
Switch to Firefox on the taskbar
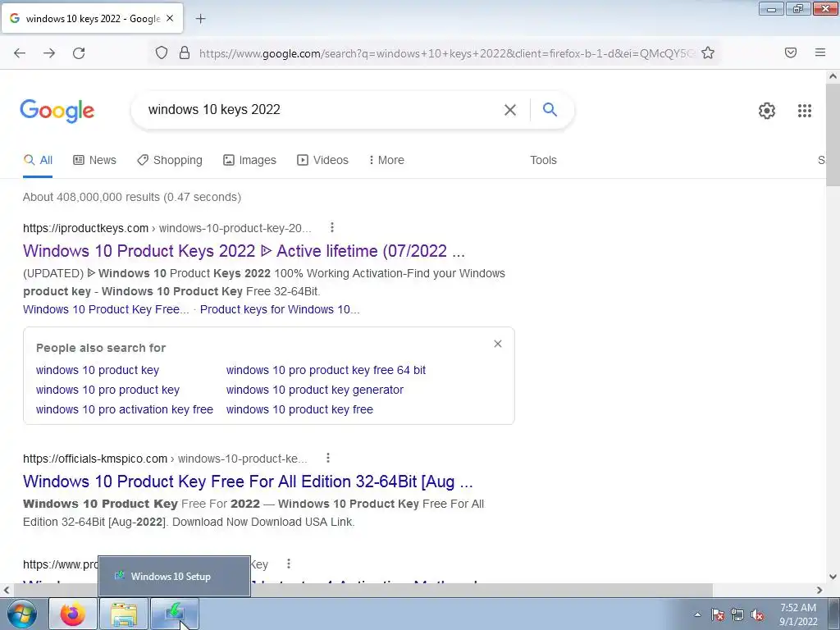(73, 614)
